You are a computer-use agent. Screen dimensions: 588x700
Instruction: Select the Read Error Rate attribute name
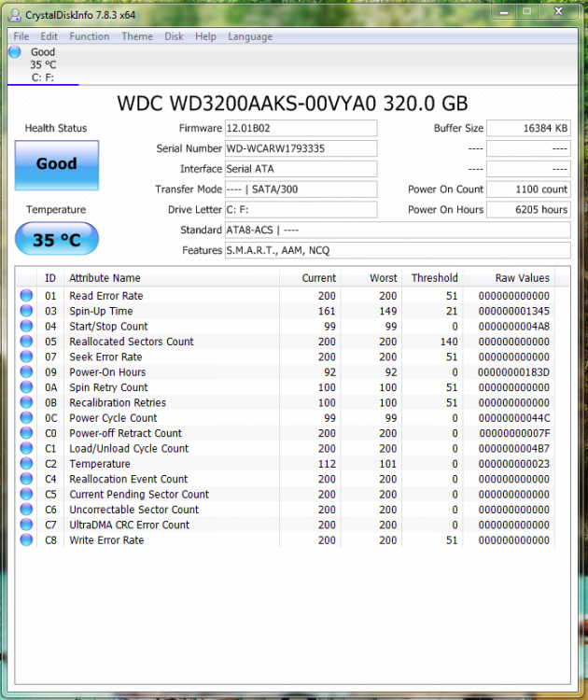106,296
